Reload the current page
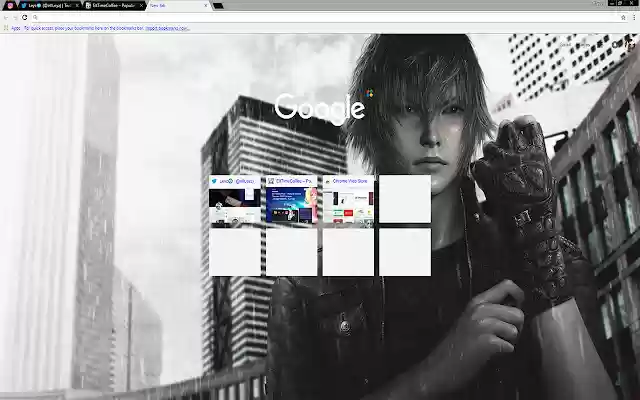640x400 pixels. 24,18
